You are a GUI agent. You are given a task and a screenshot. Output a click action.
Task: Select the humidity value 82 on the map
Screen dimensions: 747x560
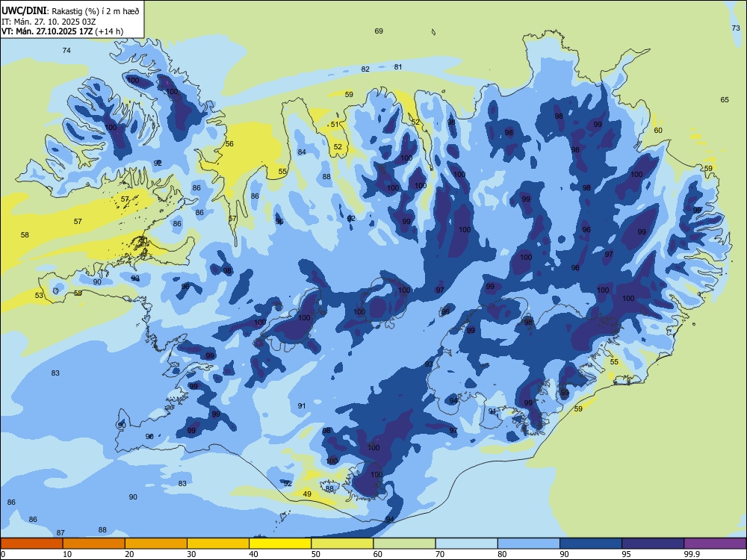coord(365,69)
